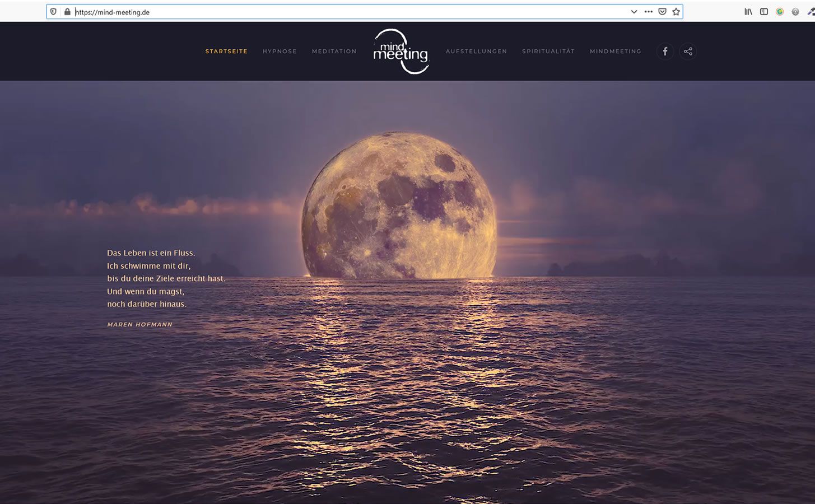Open the Aufstellungen page link
Image resolution: width=815 pixels, height=504 pixels.
coord(476,52)
